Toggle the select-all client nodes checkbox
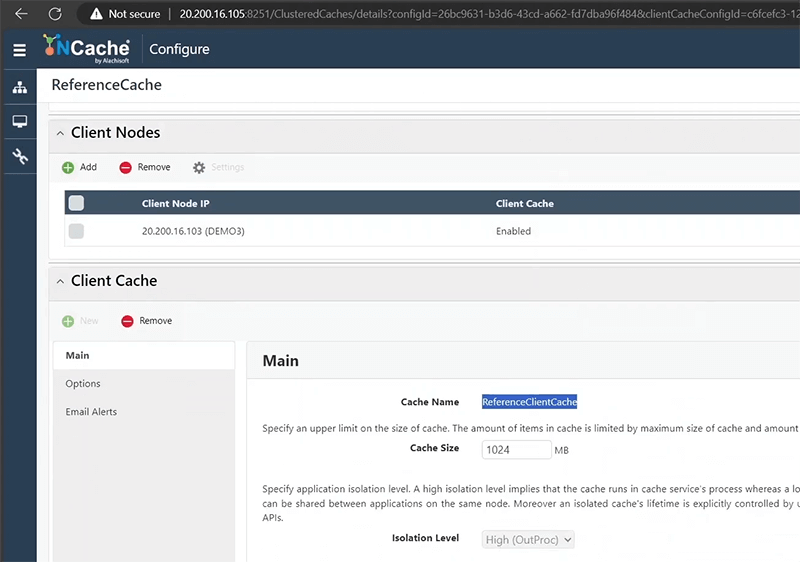This screenshot has width=800, height=562. click(x=77, y=203)
